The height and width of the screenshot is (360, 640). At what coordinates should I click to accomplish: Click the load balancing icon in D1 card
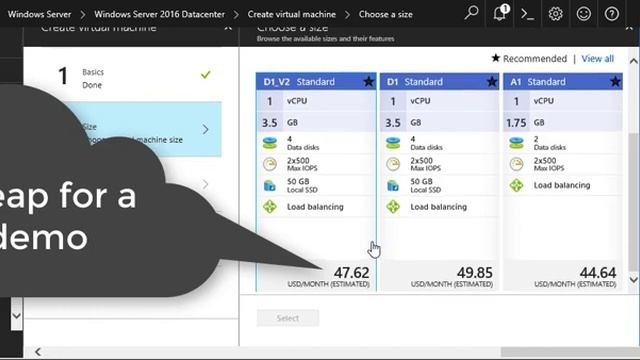pyautogui.click(x=393, y=207)
